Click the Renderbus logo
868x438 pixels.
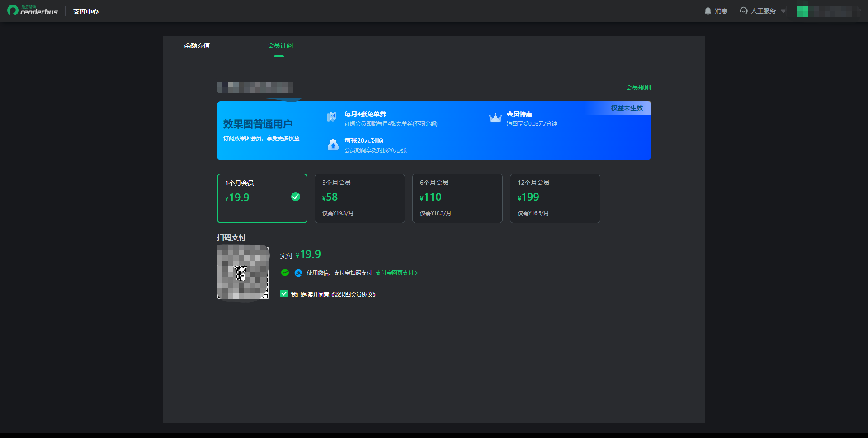pyautogui.click(x=33, y=10)
